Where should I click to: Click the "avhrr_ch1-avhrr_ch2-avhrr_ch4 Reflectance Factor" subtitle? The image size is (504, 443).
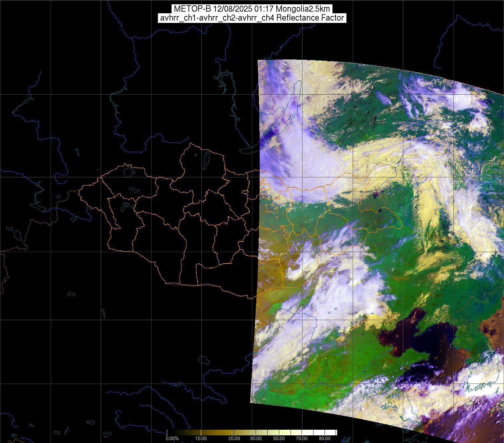252,18
